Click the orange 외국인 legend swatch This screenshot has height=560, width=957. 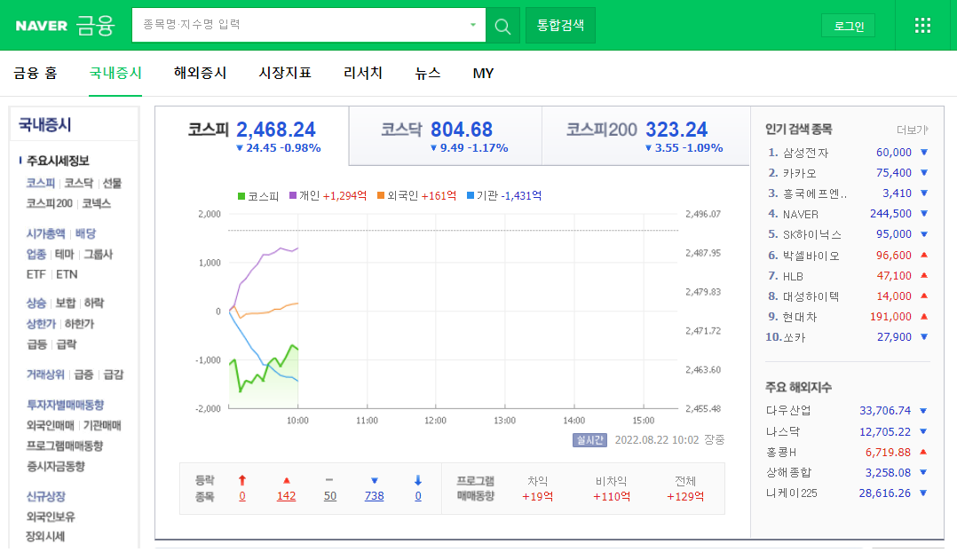coord(381,195)
